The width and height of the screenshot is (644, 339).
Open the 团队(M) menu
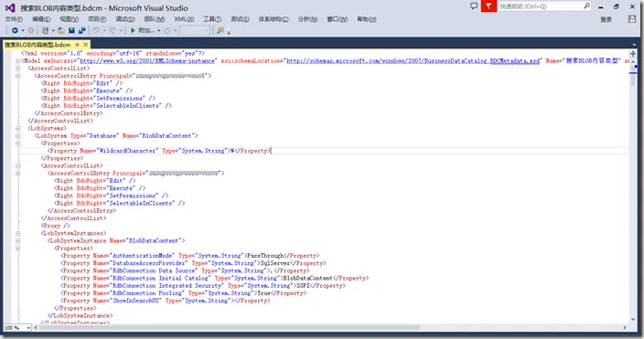click(x=154, y=19)
